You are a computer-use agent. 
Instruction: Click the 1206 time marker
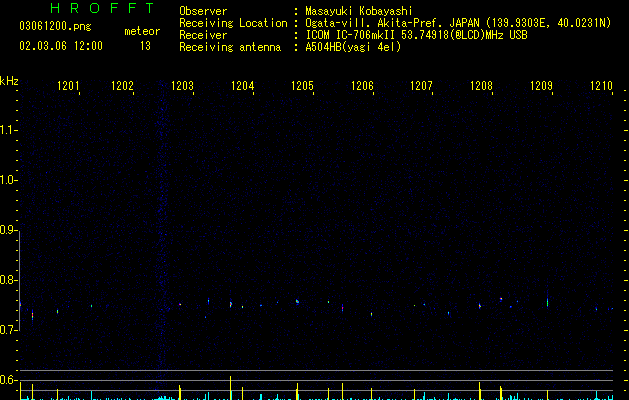363,86
